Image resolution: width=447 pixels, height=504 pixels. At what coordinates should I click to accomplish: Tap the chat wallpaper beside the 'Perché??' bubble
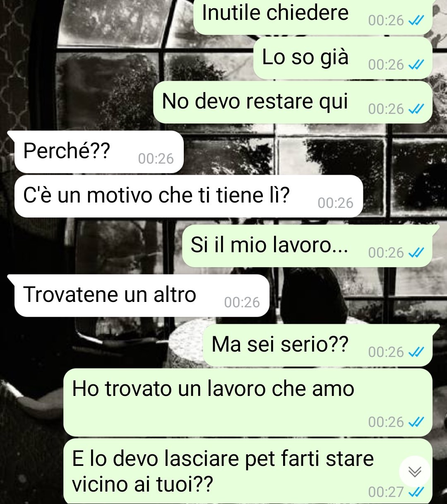click(315, 152)
